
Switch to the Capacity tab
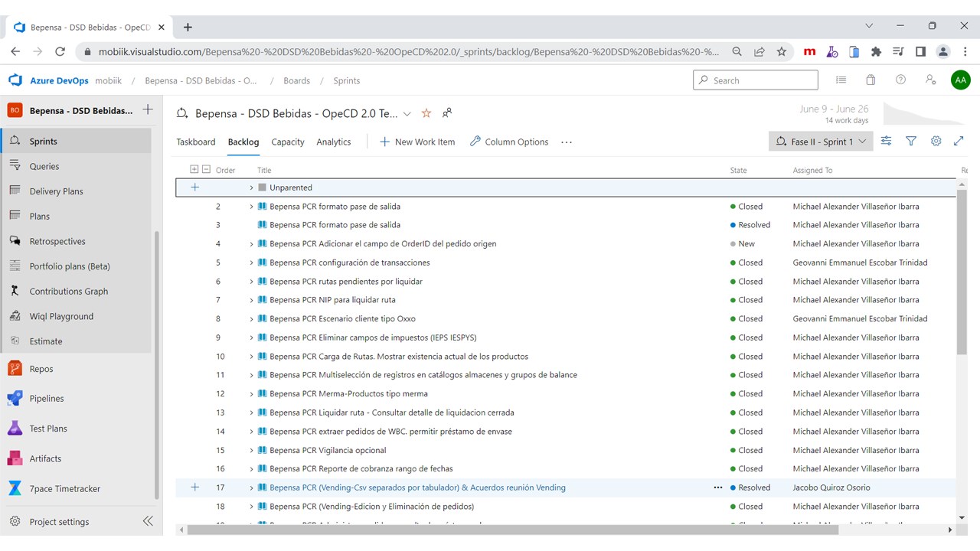pos(288,142)
